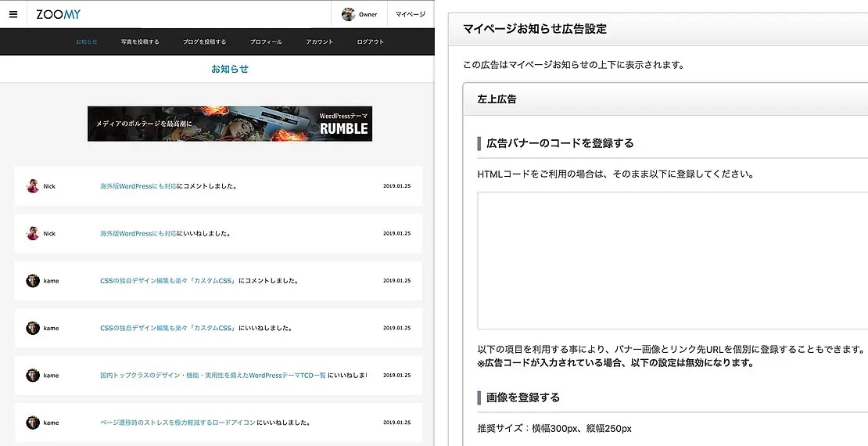This screenshot has height=446, width=868.
Task: Open the ページ遷移時のストレスを極力軽減するロードアイコン link
Action: [178, 423]
